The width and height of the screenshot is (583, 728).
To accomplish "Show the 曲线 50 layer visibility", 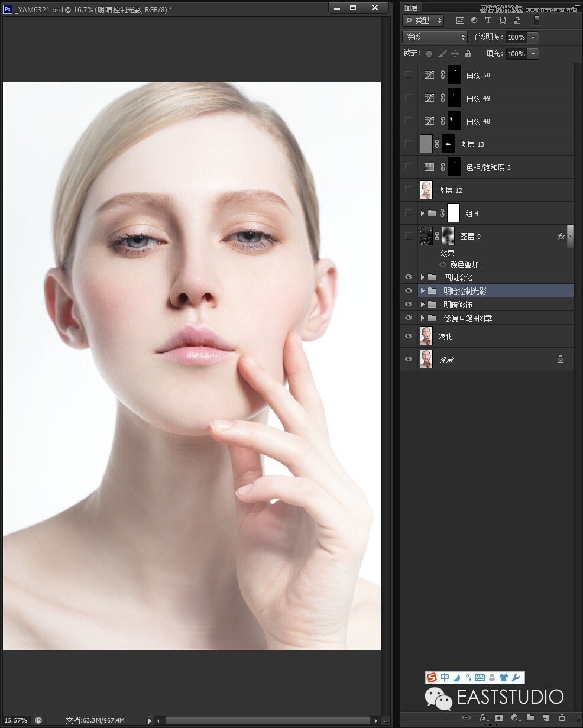I will (x=408, y=75).
